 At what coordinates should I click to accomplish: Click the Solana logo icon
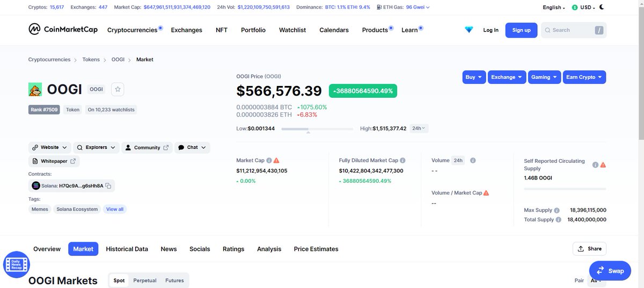(36, 186)
